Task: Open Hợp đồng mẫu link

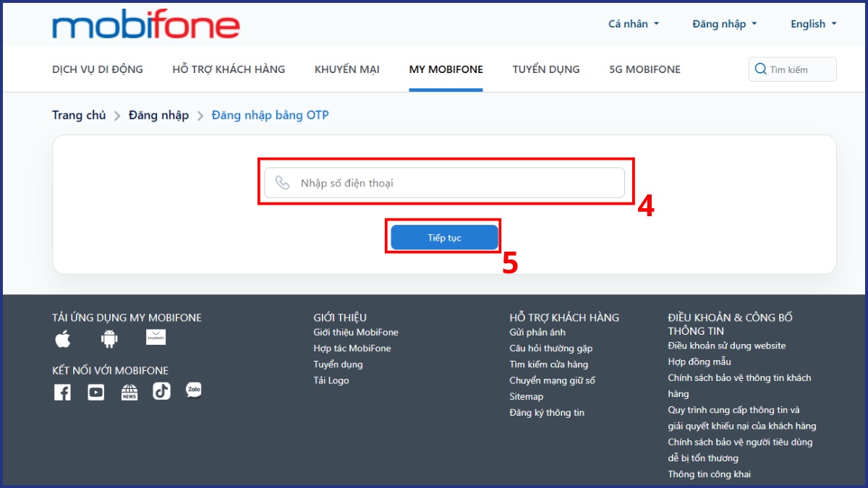Action: click(699, 361)
